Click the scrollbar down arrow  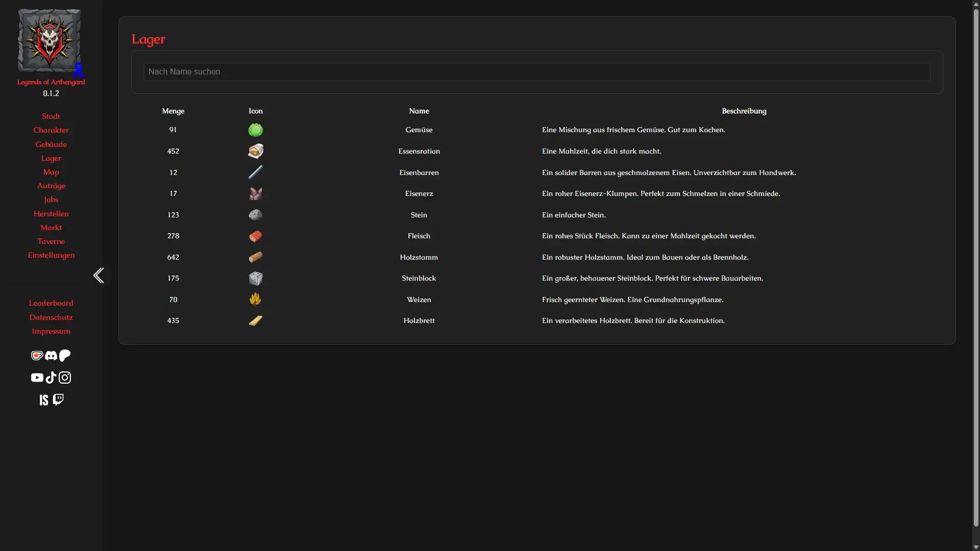click(x=975, y=547)
